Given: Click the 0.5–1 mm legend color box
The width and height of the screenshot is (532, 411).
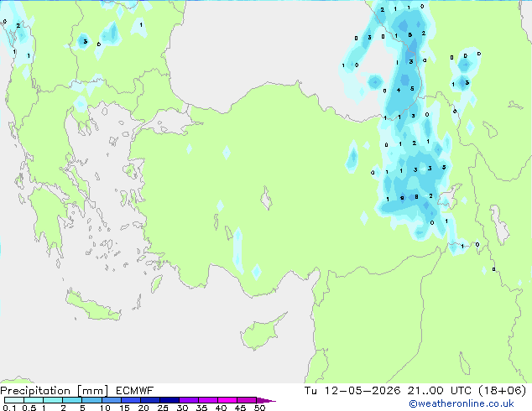Looking at the screenshot, I should pyautogui.click(x=34, y=400).
